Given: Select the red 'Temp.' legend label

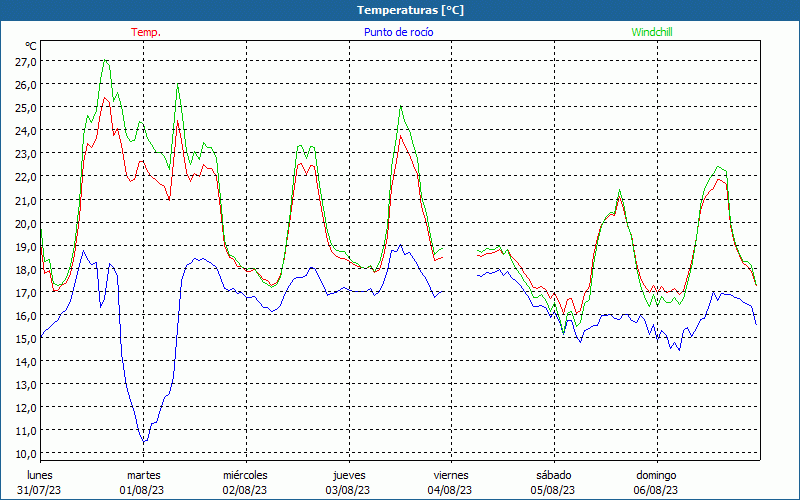Looking at the screenshot, I should (x=146, y=32).
